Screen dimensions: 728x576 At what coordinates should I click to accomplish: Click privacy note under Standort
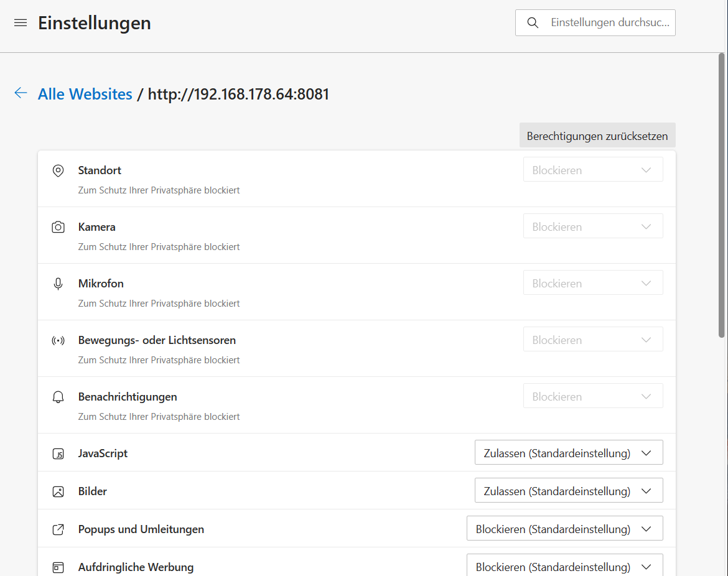pyautogui.click(x=159, y=190)
